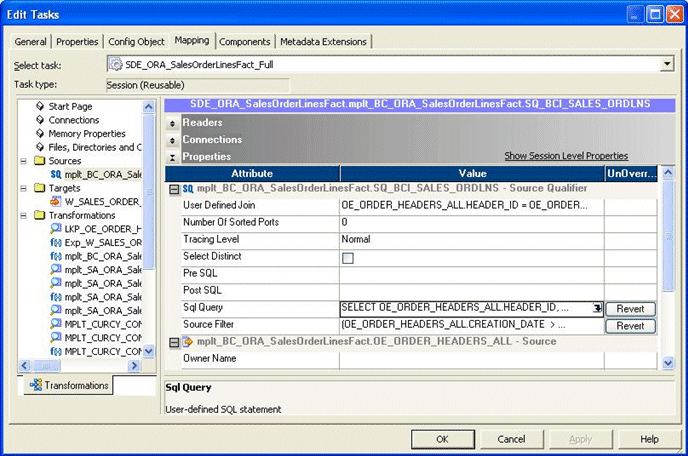The height and width of the screenshot is (456, 688).
Task: Click the User Defined Join value cell
Action: [472, 206]
